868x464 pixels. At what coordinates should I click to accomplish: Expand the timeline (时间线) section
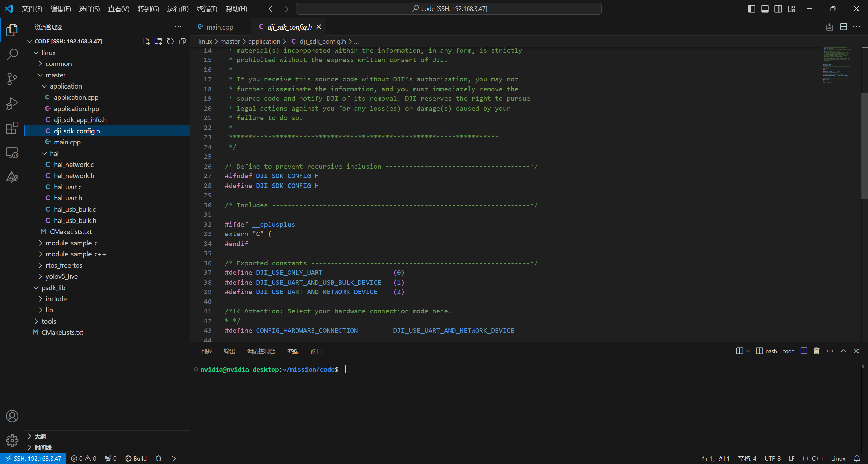tap(107, 448)
